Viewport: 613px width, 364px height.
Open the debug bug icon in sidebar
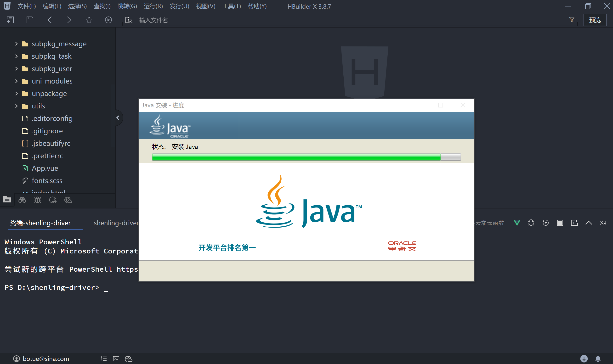[x=38, y=200]
